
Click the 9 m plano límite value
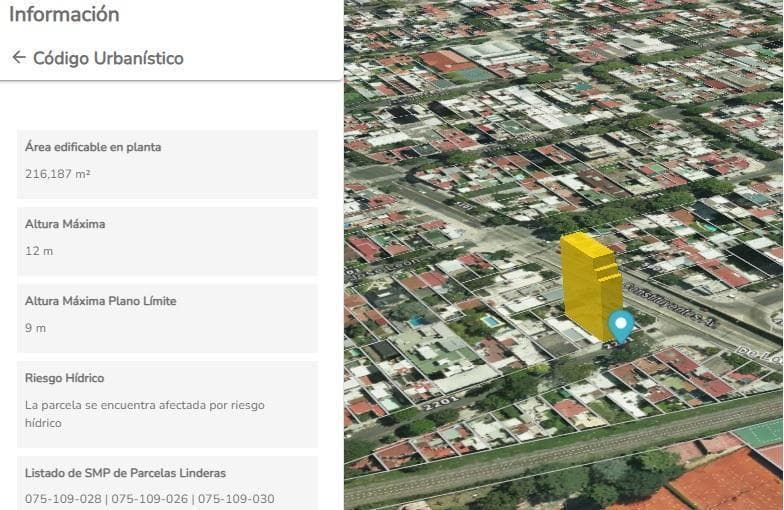click(36, 328)
